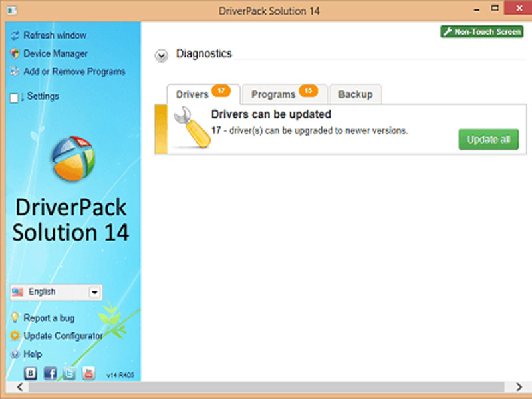This screenshot has height=399, width=532.
Task: Switch to the Drivers tab
Action: pyautogui.click(x=203, y=94)
